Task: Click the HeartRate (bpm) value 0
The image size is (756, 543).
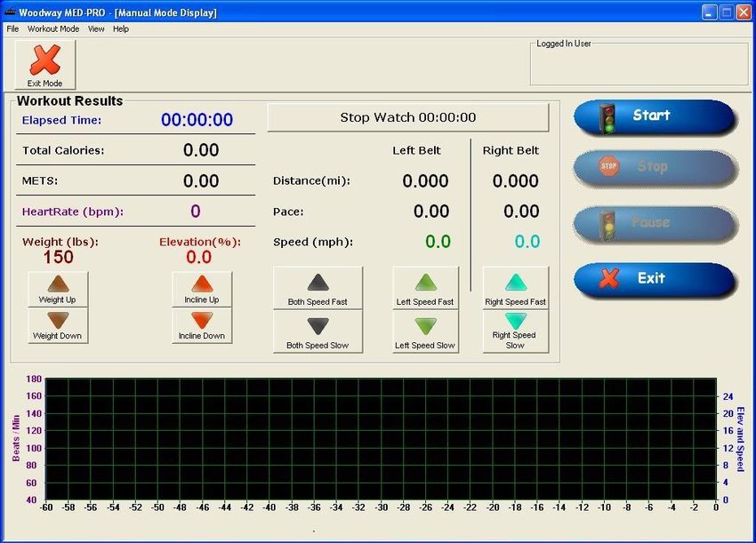Action: pyautogui.click(x=196, y=211)
